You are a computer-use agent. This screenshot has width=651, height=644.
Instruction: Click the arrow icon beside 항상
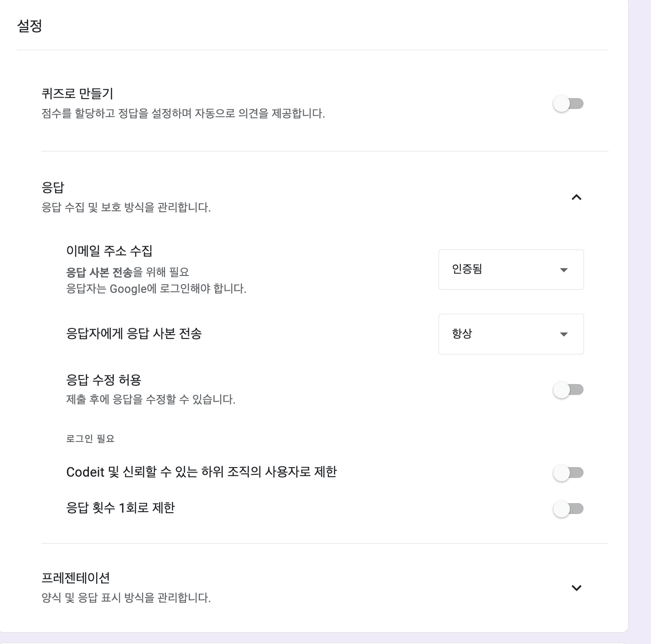click(564, 334)
